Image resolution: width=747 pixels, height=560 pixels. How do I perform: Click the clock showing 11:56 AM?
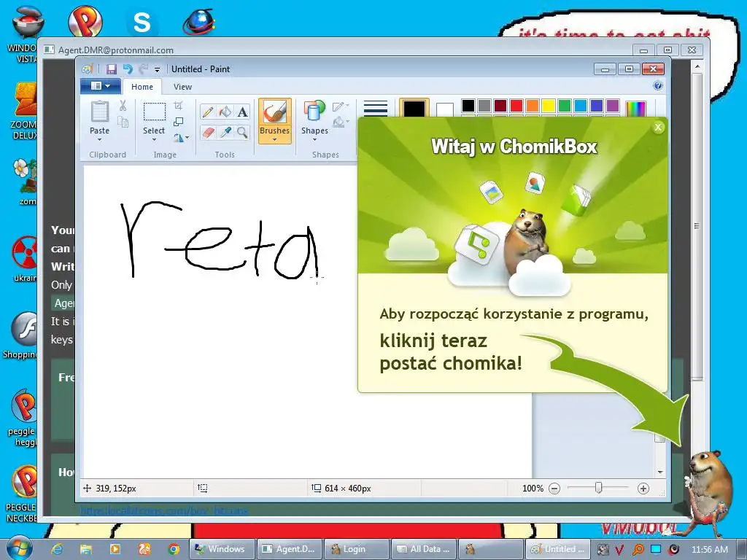click(709, 550)
